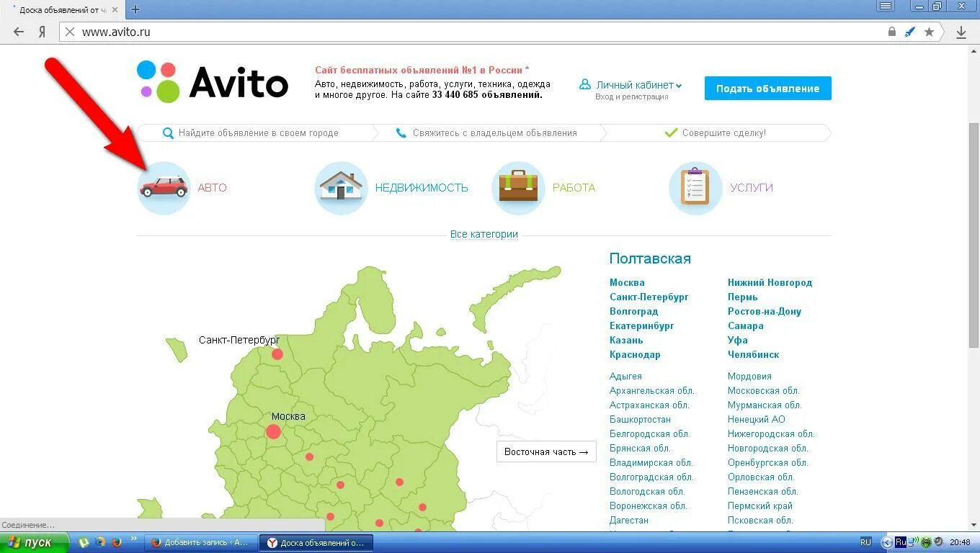Viewport: 980px width, 553px height.
Task: Switch to Добавить запись taskbar window
Action: [x=200, y=542]
